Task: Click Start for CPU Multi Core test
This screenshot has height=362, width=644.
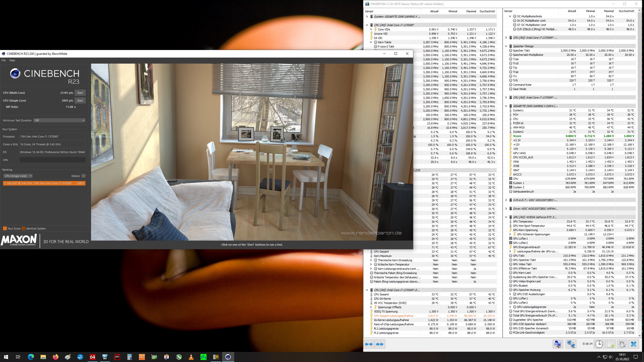Action: (x=79, y=92)
